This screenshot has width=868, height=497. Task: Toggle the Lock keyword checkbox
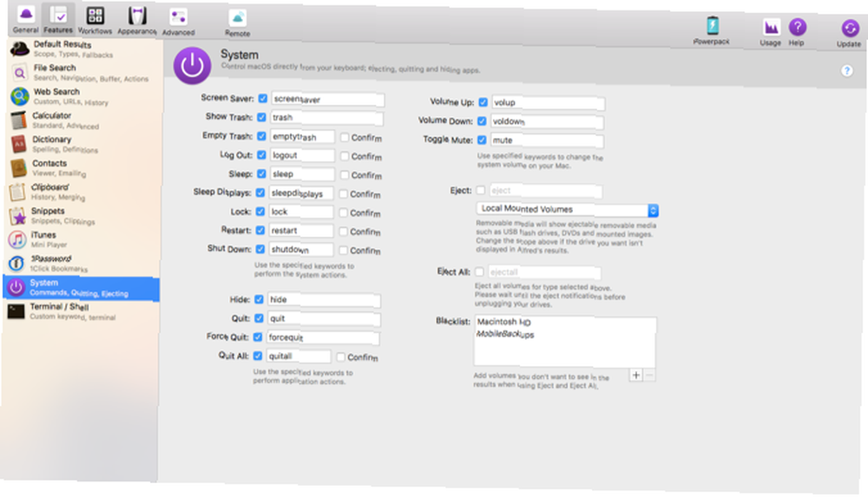click(x=260, y=212)
